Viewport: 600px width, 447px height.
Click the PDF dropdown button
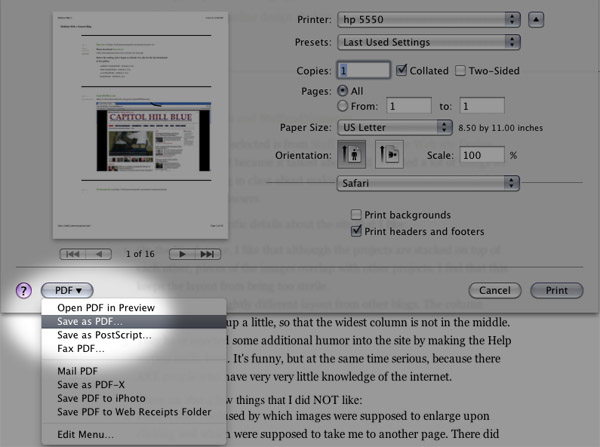(x=67, y=290)
